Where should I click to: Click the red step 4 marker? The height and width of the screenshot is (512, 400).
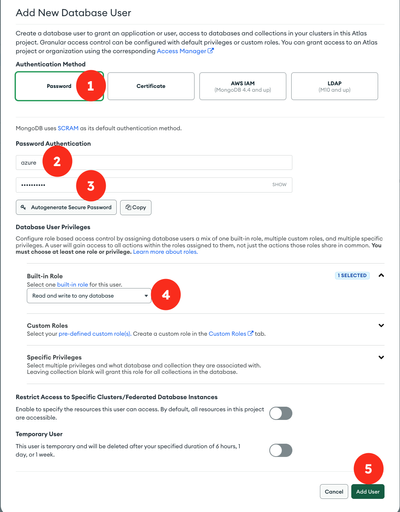[166, 295]
